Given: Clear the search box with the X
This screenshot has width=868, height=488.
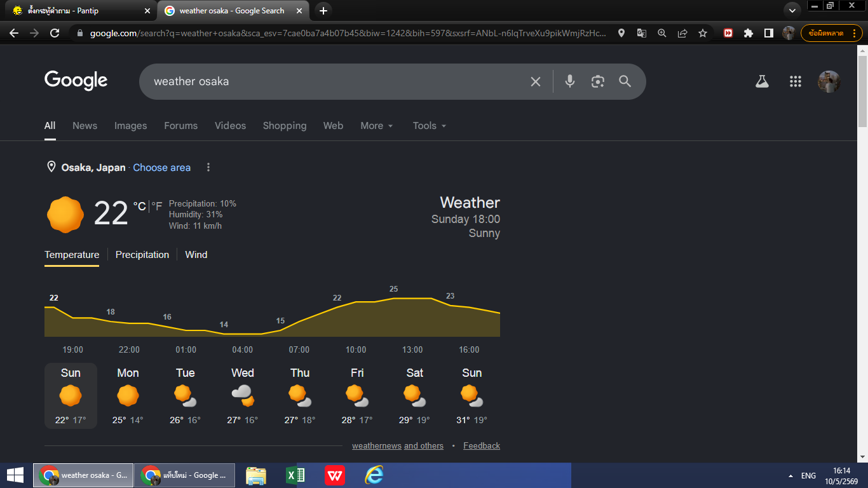Looking at the screenshot, I should click(536, 81).
